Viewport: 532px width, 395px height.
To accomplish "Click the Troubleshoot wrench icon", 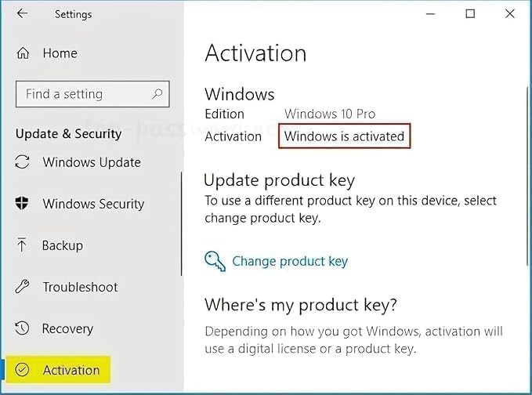I will click(x=23, y=287).
